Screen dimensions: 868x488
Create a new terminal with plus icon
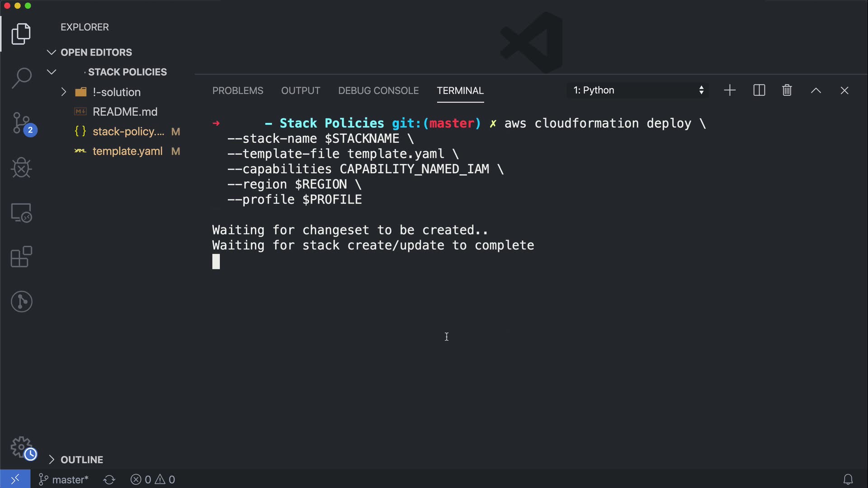[x=730, y=90]
